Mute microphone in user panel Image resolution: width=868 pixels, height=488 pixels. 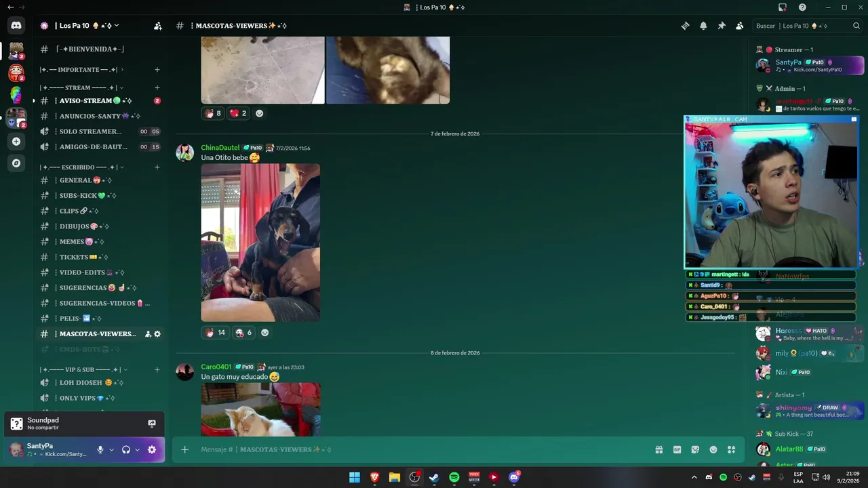(x=100, y=449)
